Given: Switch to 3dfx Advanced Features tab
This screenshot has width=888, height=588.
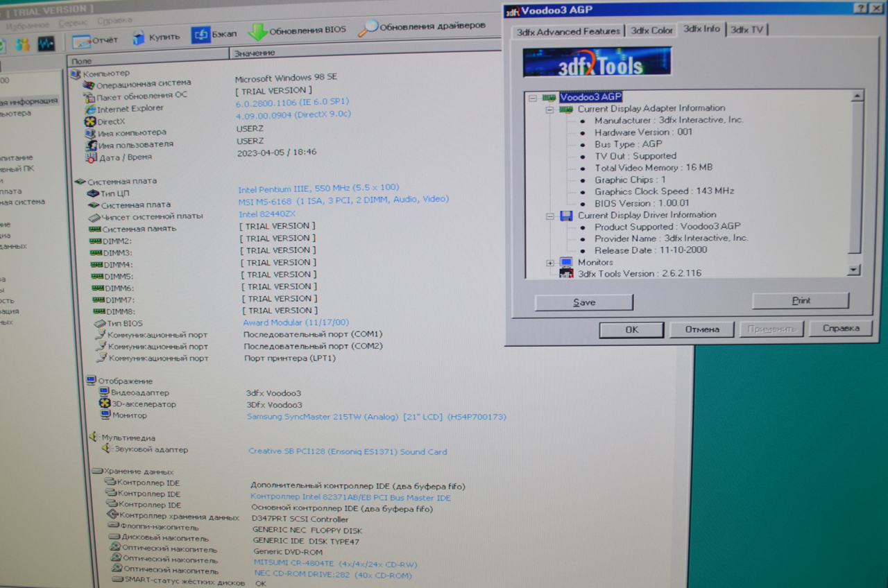Looking at the screenshot, I should 568,31.
